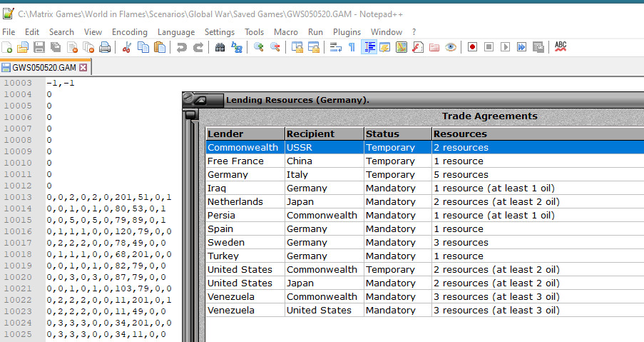Open the Window menu

click(x=387, y=32)
